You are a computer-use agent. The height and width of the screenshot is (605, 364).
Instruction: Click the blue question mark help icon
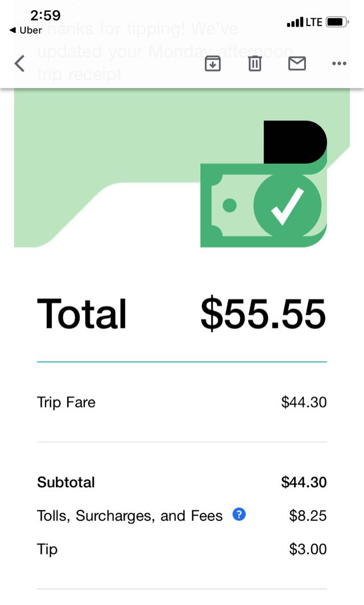click(x=239, y=515)
